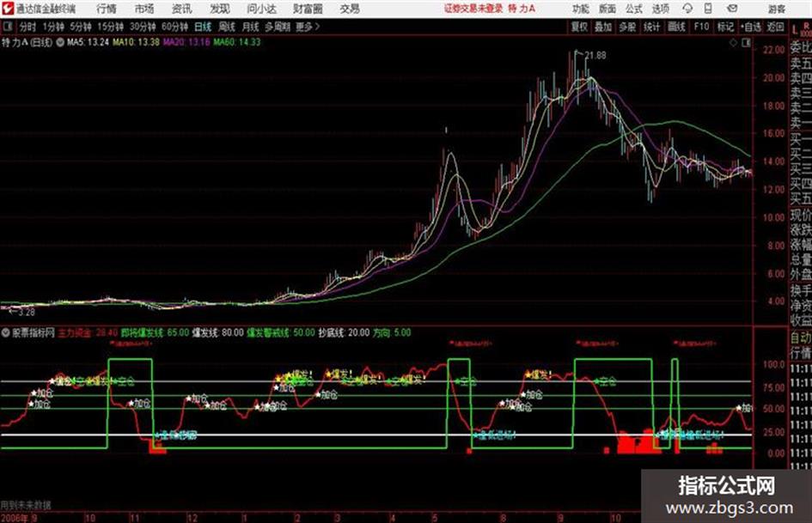
Task: Click the 统计 statistics button
Action: [x=652, y=27]
